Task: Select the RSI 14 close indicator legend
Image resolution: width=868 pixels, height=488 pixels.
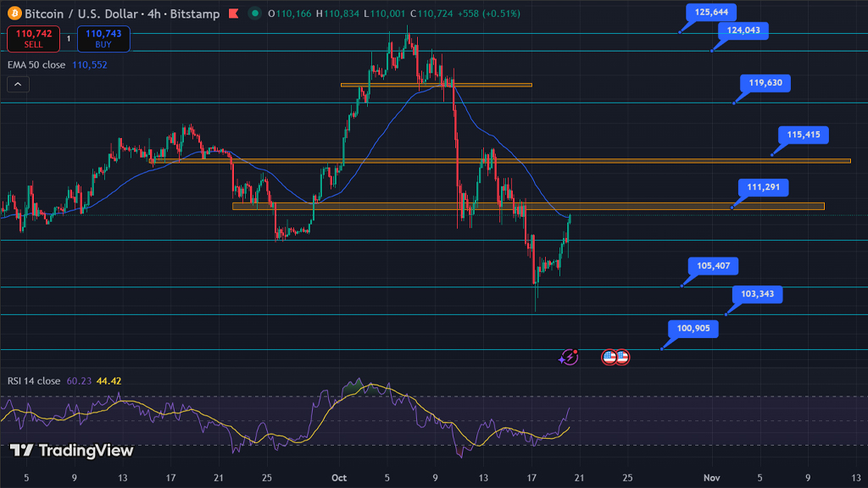Action: coord(34,381)
